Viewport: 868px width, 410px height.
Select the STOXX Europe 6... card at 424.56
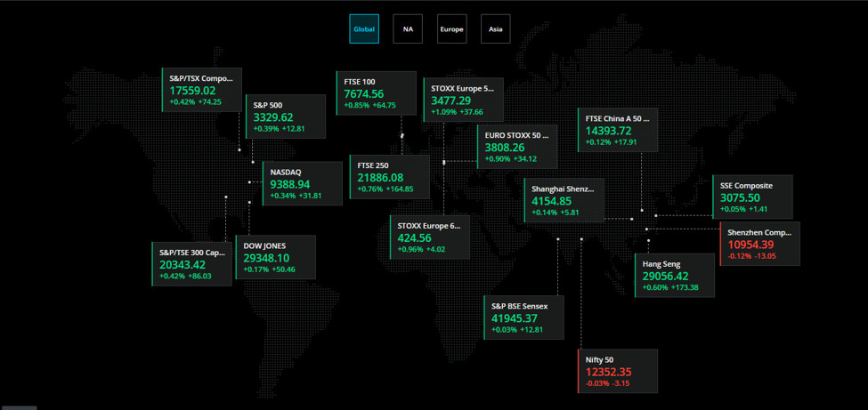(430, 237)
